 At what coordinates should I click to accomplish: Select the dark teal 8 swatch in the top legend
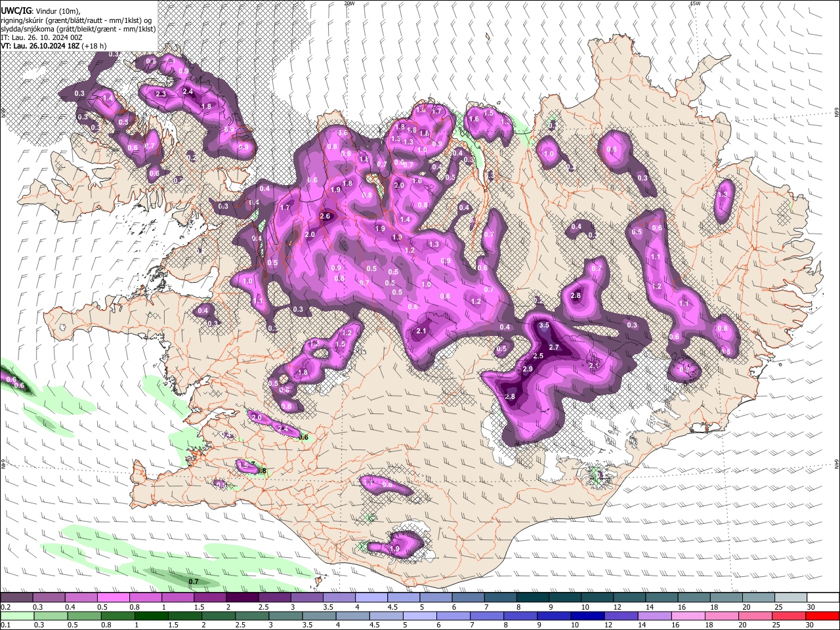pos(533,597)
